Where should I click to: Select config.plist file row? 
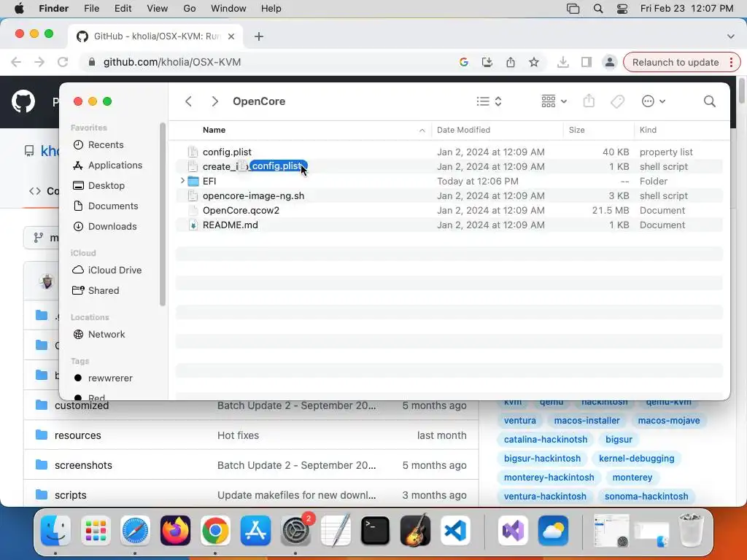pos(449,152)
